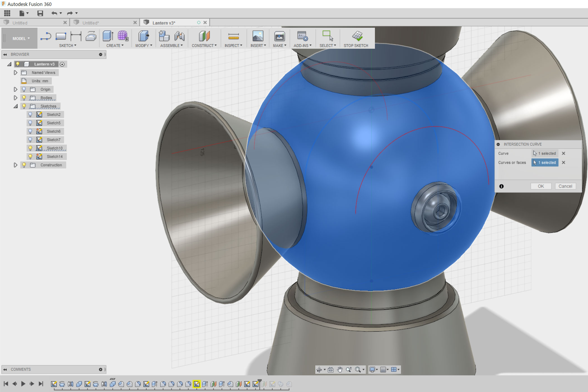Open the data panel grid icon
This screenshot has width=588, height=392.
pyautogui.click(x=7, y=13)
